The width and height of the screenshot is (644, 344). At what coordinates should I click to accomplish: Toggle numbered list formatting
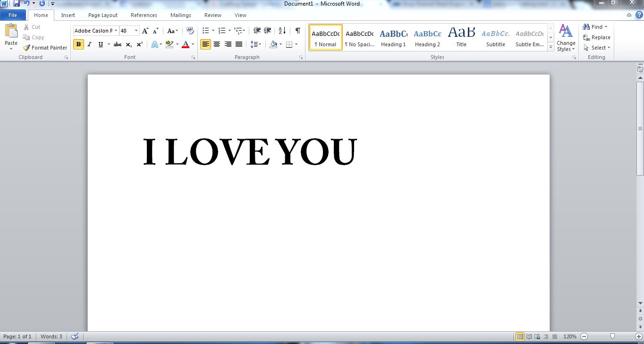(222, 31)
